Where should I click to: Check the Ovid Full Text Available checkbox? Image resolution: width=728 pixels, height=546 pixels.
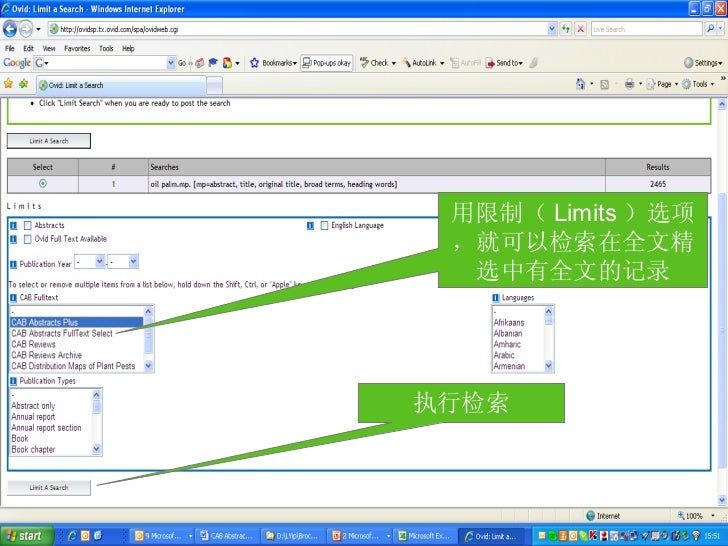[x=28, y=239]
